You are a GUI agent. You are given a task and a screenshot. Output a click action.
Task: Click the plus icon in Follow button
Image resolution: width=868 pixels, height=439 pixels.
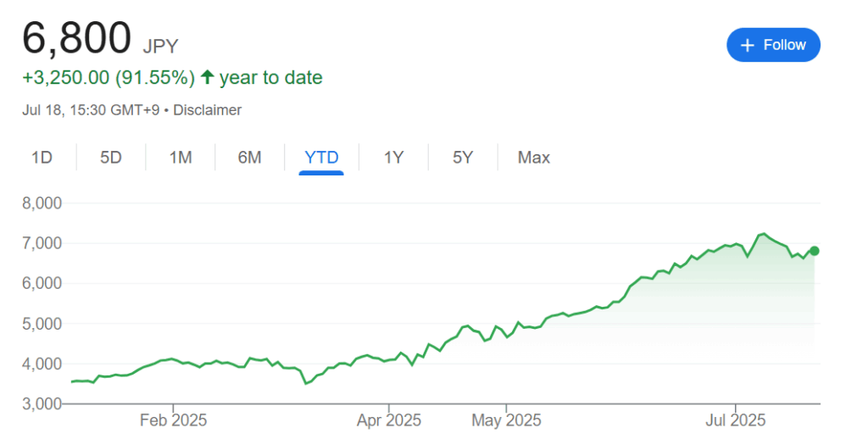(748, 46)
